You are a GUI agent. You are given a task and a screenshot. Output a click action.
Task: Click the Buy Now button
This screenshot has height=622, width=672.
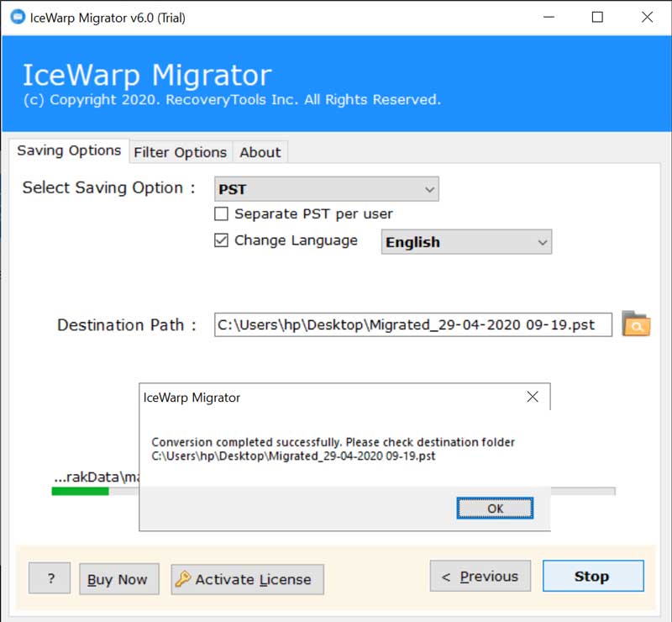119,579
